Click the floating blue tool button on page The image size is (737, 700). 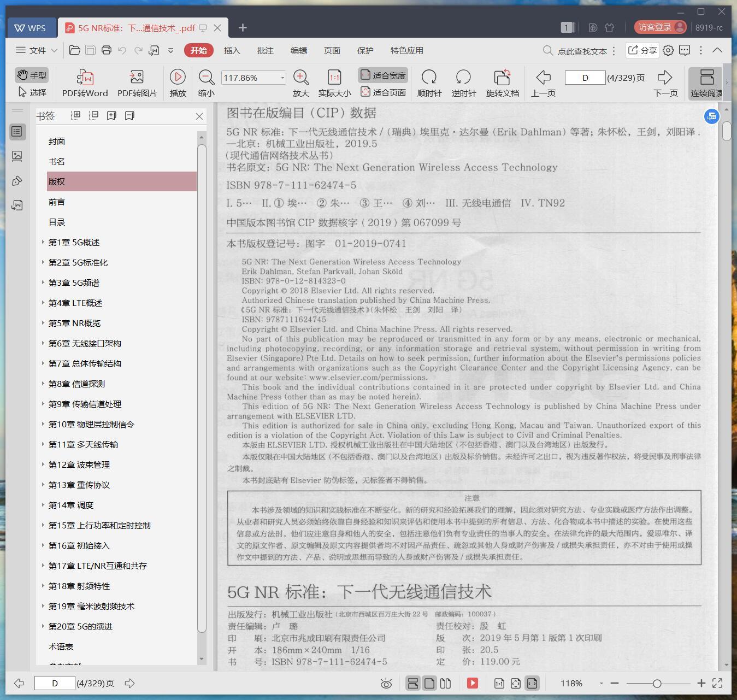711,116
